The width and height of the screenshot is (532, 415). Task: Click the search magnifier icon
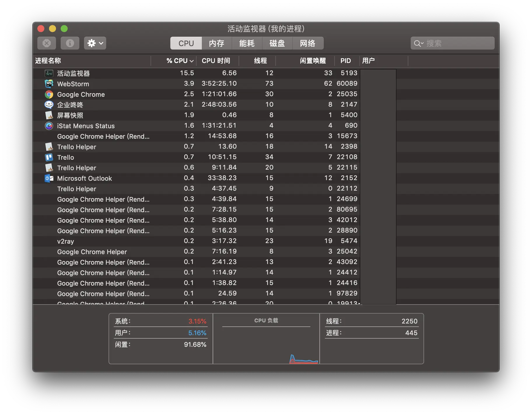coord(419,43)
